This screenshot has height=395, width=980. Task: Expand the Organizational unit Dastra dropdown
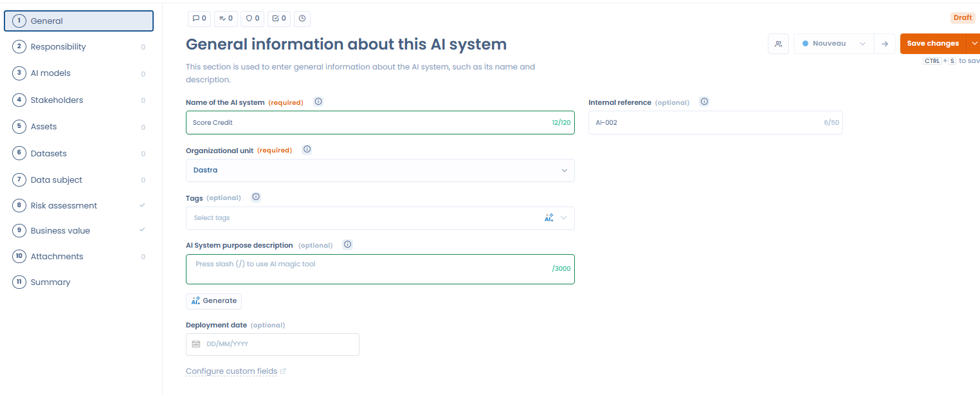[379, 170]
